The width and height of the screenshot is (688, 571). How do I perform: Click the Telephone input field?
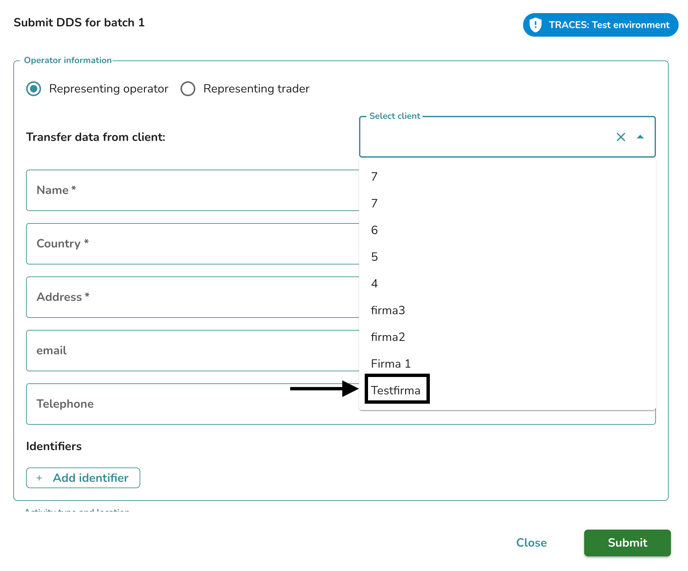[190, 404]
